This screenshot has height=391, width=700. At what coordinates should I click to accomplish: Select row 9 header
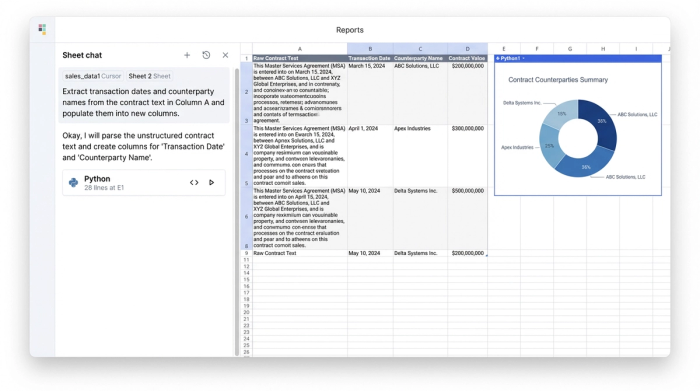coord(246,253)
